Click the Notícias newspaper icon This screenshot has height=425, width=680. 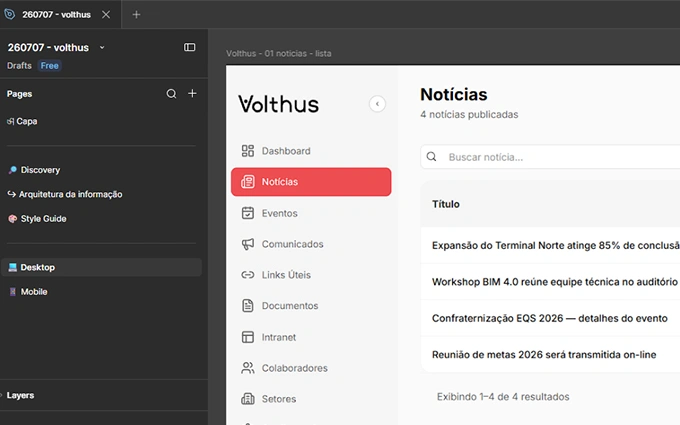point(248,182)
